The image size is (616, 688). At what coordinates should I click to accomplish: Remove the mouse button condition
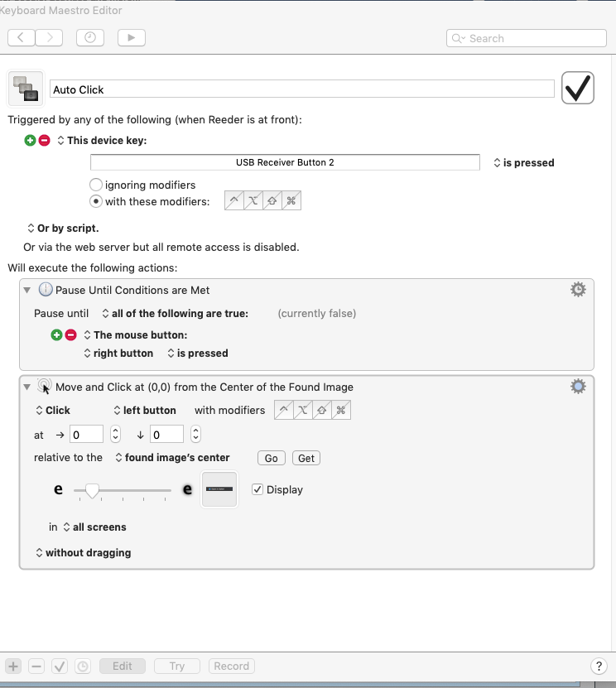point(71,335)
